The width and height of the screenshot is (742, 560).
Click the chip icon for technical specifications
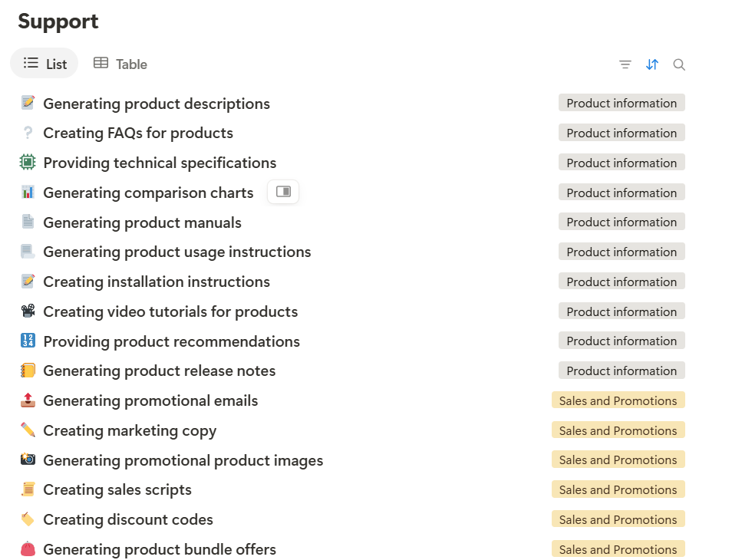(x=28, y=162)
